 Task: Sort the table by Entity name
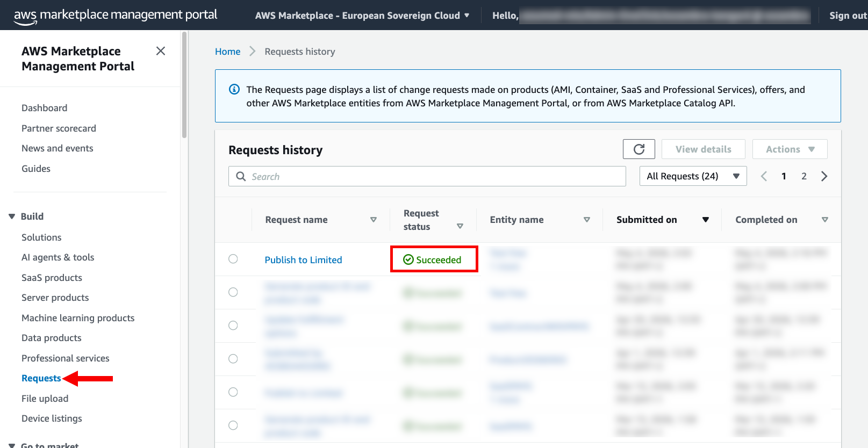tap(587, 220)
